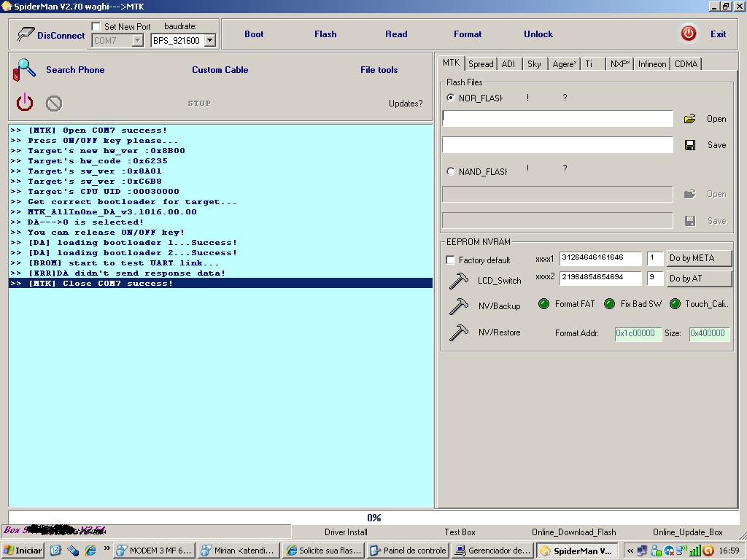Click the NOR flash Save floppy icon
Image resolution: width=747 pixels, height=560 pixels.
pos(690,145)
